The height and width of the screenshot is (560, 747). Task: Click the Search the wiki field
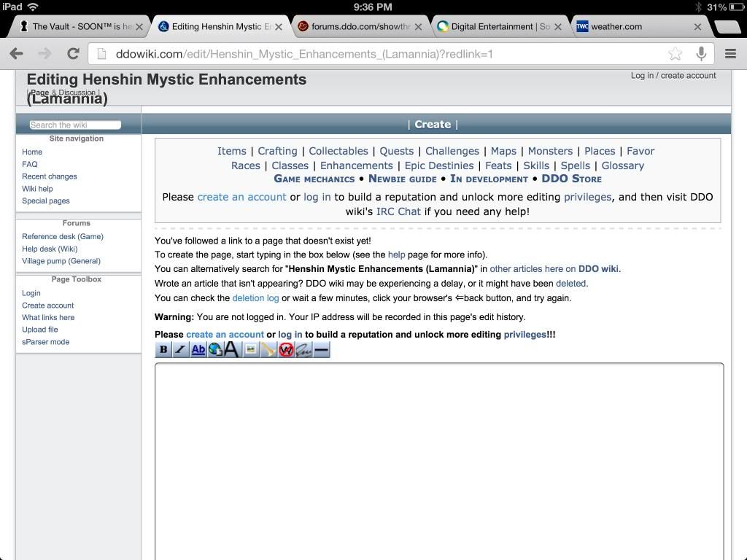click(75, 125)
